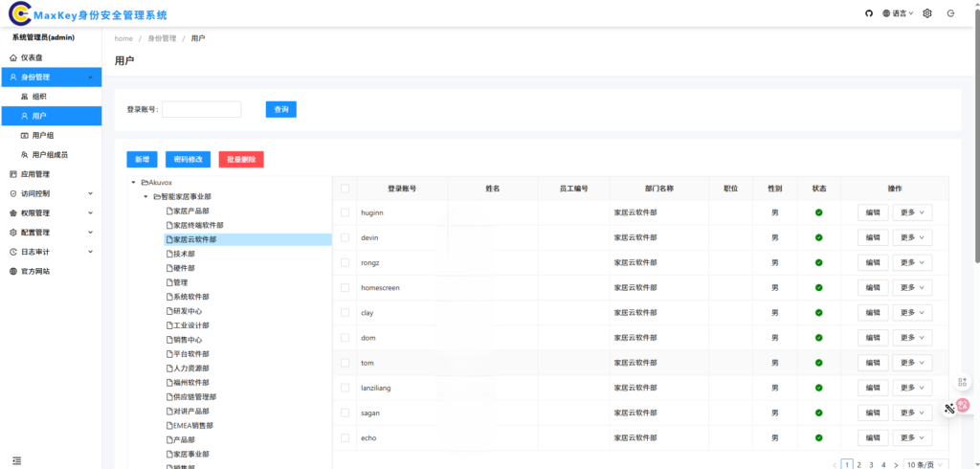Open the GitHub icon link in header

(x=869, y=13)
